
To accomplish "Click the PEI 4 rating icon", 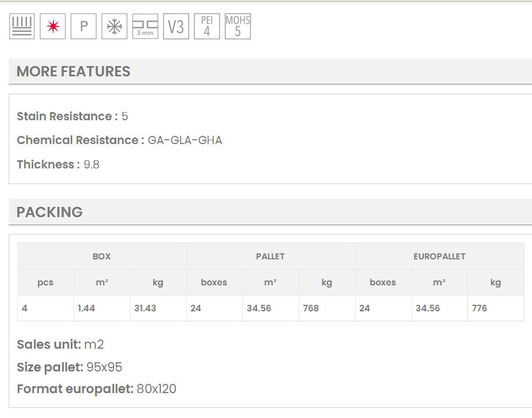I will 207,27.
